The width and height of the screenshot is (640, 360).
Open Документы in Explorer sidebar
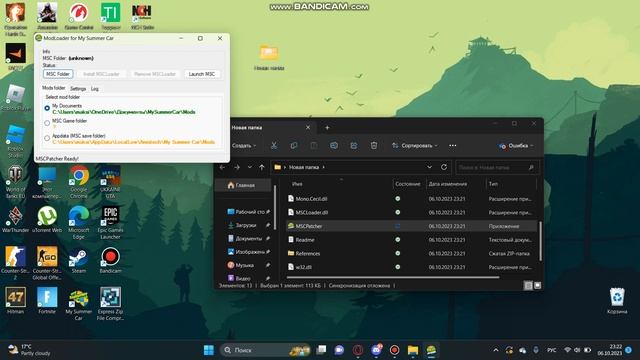pyautogui.click(x=249, y=238)
